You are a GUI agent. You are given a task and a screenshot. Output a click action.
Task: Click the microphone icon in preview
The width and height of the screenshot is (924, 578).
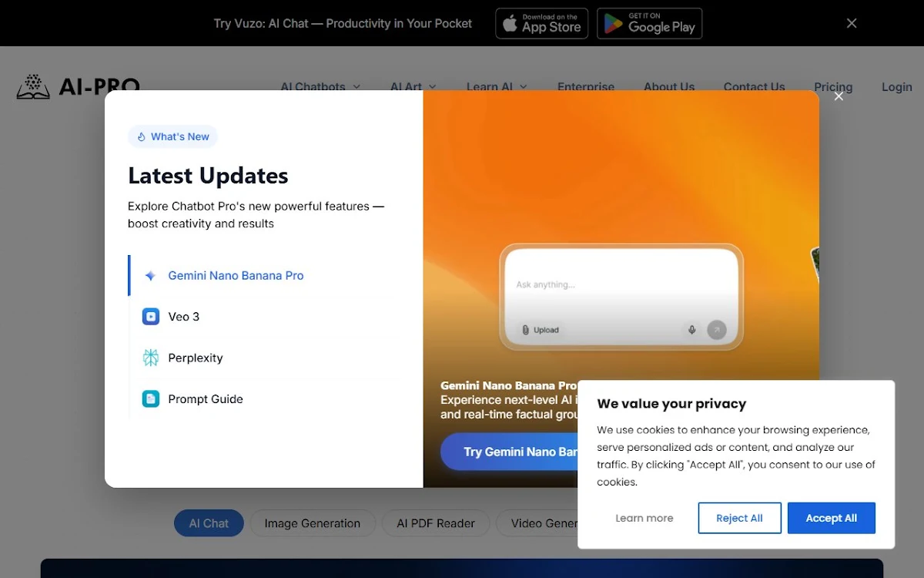691,330
